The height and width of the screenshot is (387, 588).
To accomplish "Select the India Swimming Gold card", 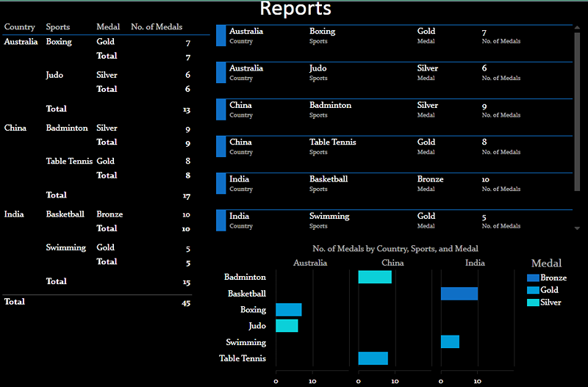I will coord(395,220).
